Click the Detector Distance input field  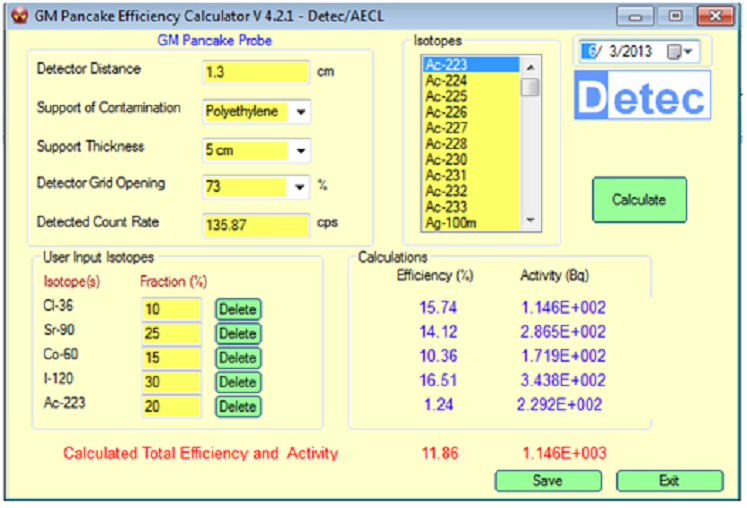coord(256,72)
